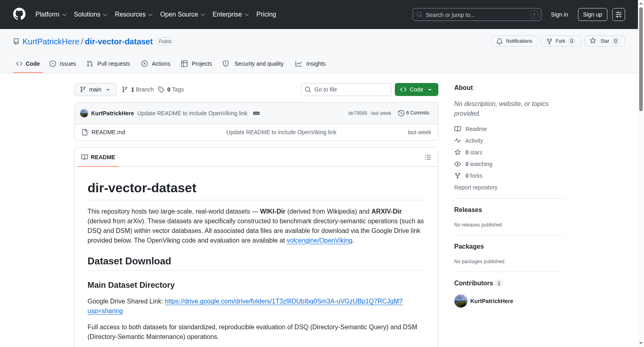Select the Code tab
Viewport: 644px width, 347px height.
28,64
